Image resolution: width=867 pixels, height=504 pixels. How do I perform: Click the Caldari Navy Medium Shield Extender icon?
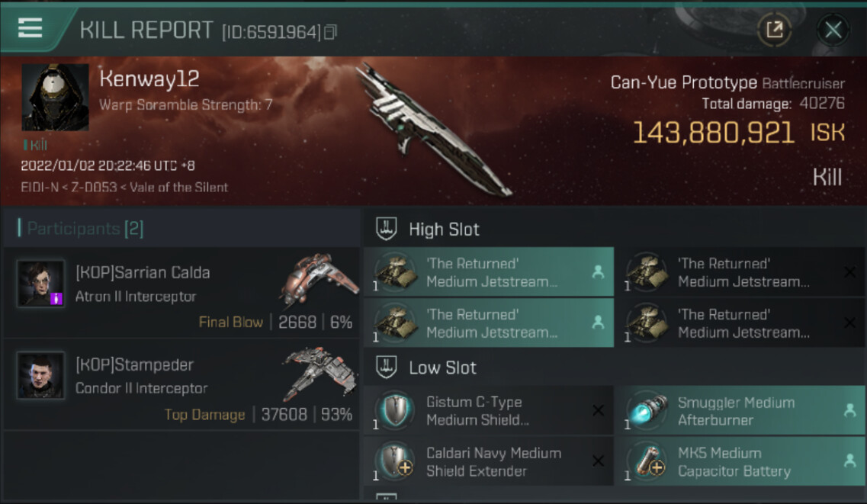394,461
